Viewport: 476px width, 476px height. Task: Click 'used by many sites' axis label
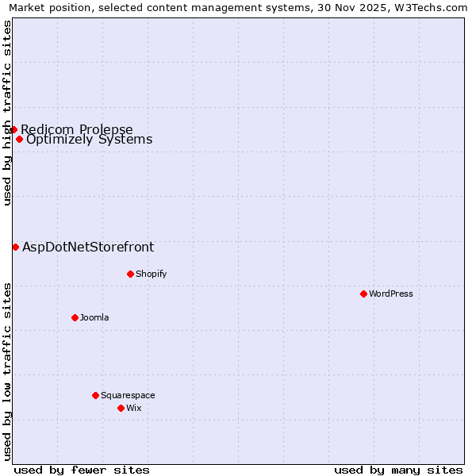click(x=398, y=470)
